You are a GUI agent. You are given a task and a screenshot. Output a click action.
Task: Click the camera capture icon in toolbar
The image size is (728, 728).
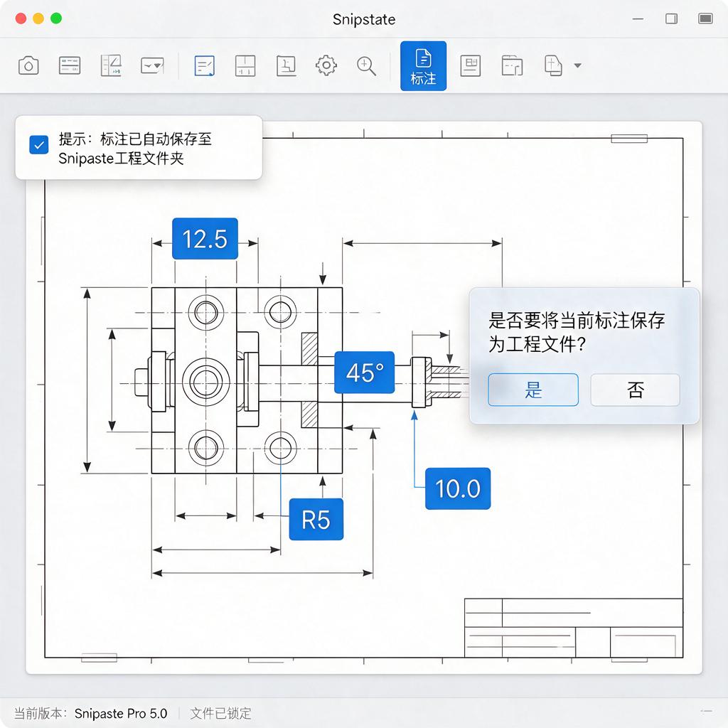point(28,65)
